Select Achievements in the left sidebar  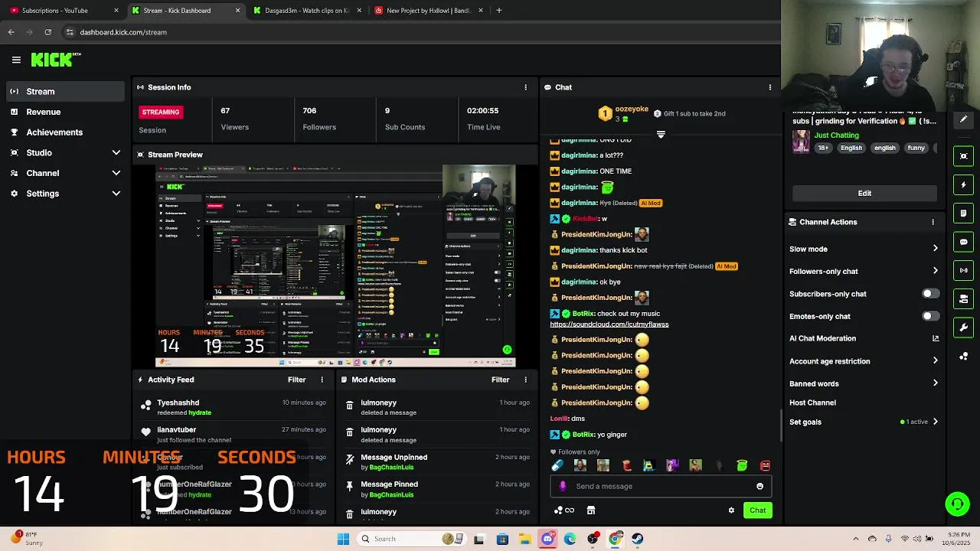tap(65, 132)
